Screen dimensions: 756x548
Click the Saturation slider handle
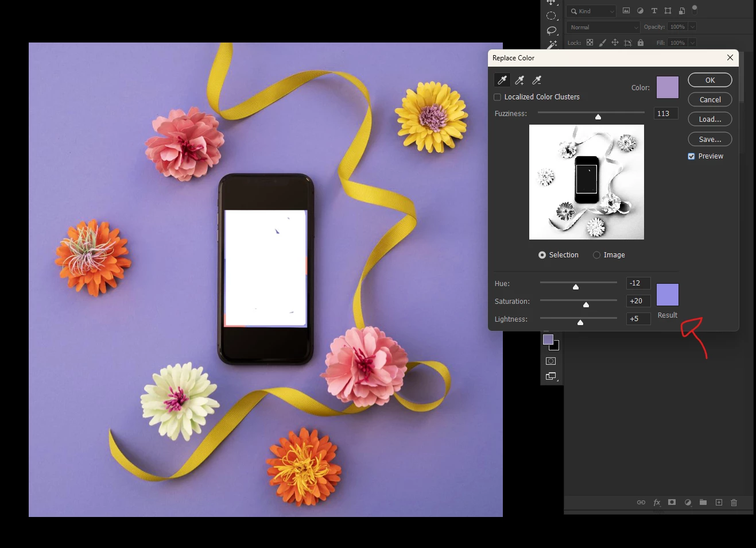(x=586, y=305)
